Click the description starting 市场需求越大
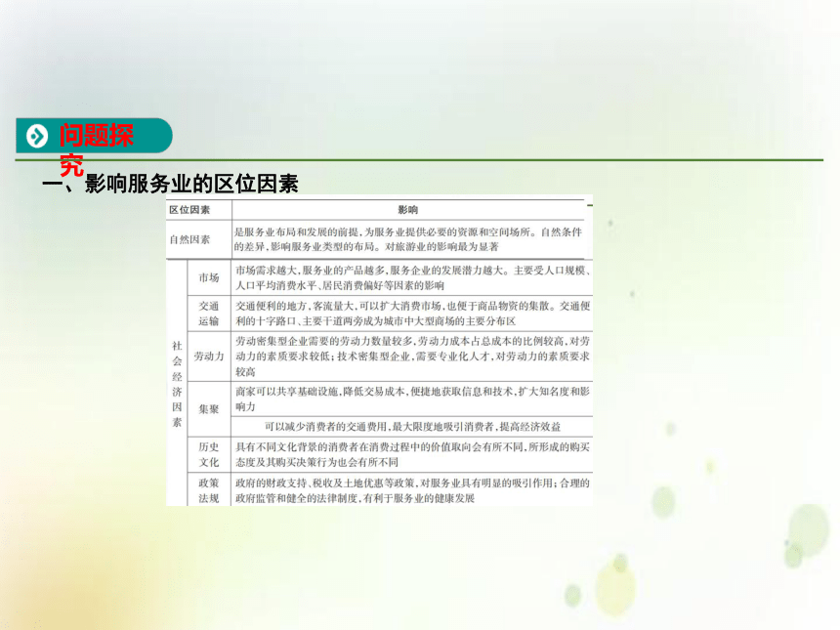The width and height of the screenshot is (840, 630). tap(412, 277)
